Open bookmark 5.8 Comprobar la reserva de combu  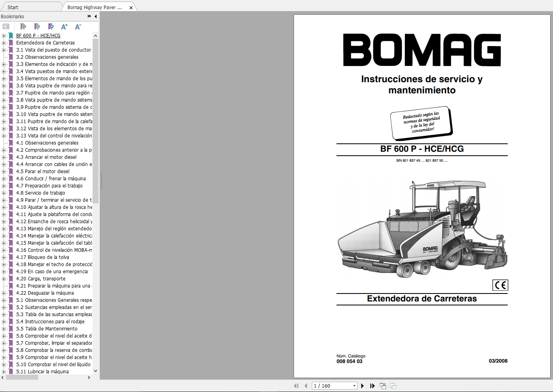(54, 350)
